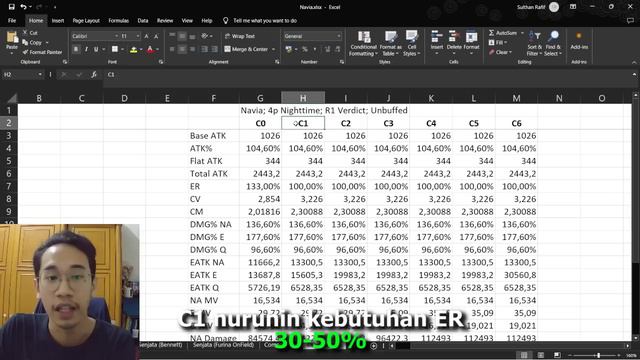Open the Calibri font name dropdown
This screenshot has width=640, height=360.
pos(116,36)
